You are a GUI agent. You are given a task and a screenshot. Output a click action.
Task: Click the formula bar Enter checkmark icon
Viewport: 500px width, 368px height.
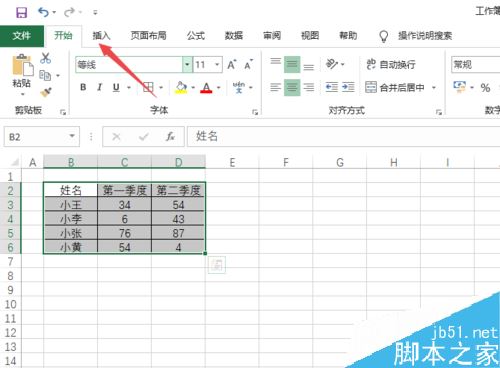click(x=144, y=136)
